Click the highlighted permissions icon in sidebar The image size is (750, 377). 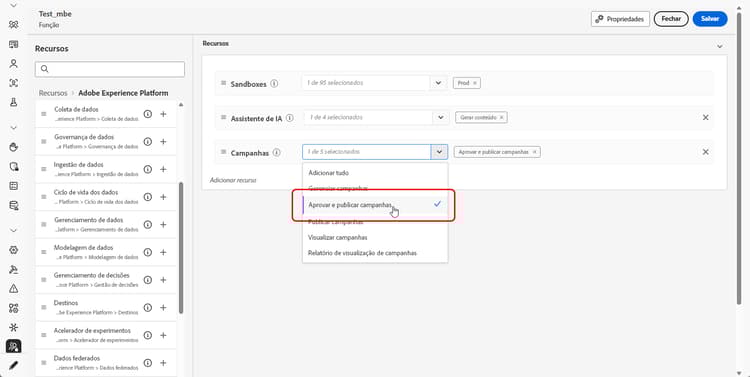click(x=13, y=346)
